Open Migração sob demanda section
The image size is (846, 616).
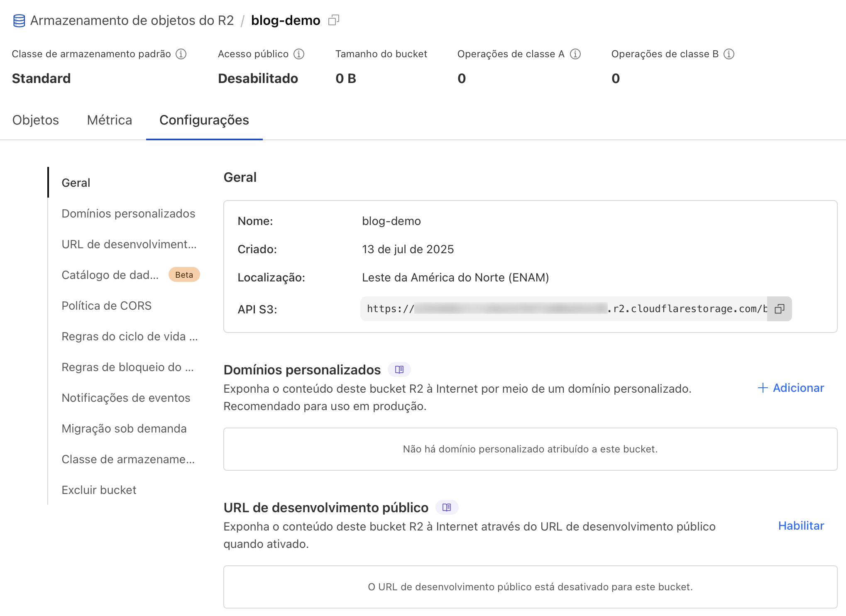click(x=124, y=428)
